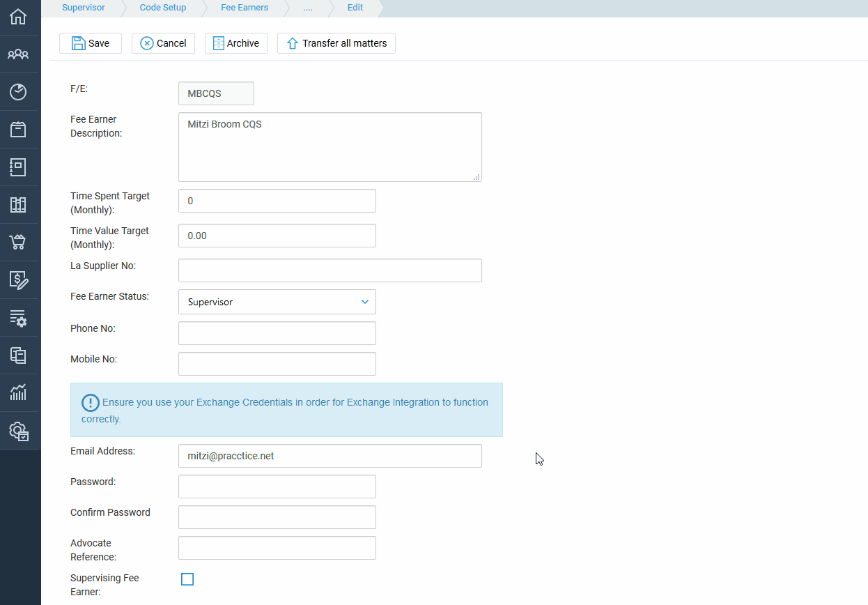Screen dimensions: 868x605
Task: Click the Fee Earner Description text area
Action: 330,147
